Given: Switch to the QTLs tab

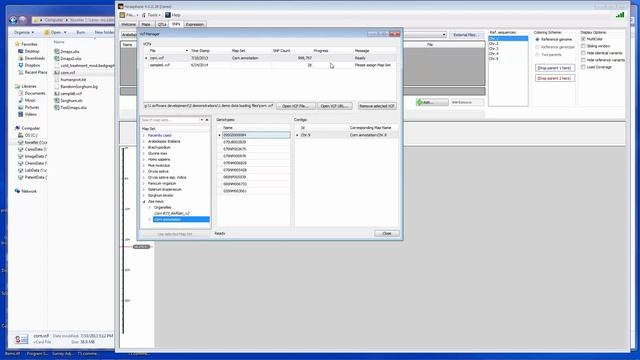Looking at the screenshot, I should point(162,24).
